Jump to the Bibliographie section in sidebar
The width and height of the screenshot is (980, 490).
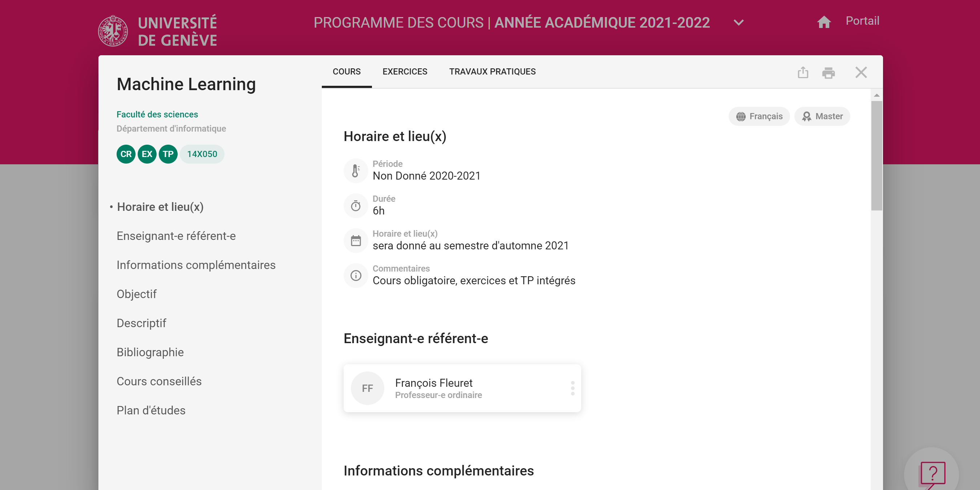(x=150, y=352)
